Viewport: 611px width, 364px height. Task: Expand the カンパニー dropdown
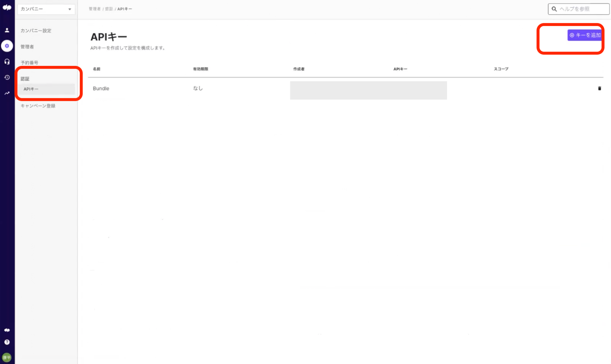click(46, 9)
